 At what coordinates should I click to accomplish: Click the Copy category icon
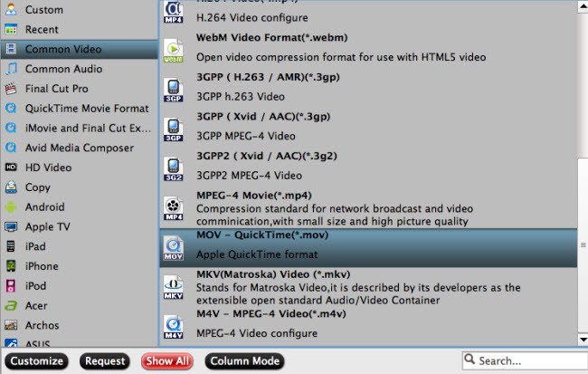11,187
